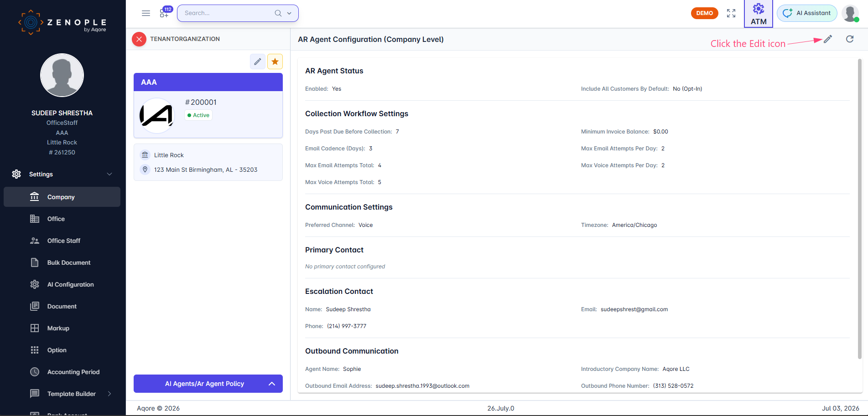Collapse the AI Agents/Ar Agent Policy selector
The width and height of the screenshot is (868, 416).
(272, 384)
